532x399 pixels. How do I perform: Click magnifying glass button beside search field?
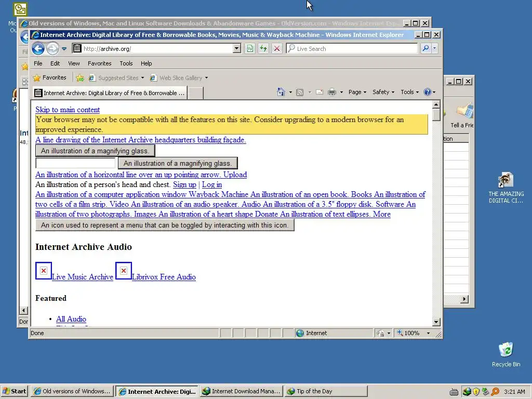coord(178,163)
